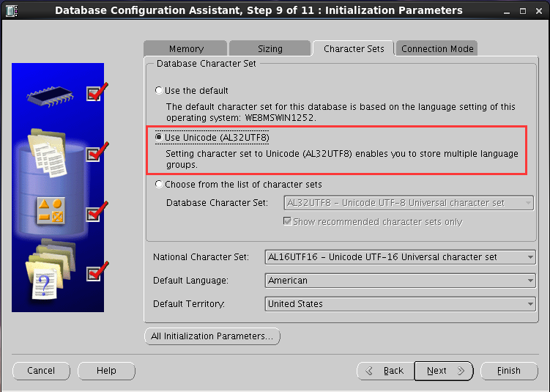Click the Cancel button
The height and width of the screenshot is (392, 550).
point(41,371)
